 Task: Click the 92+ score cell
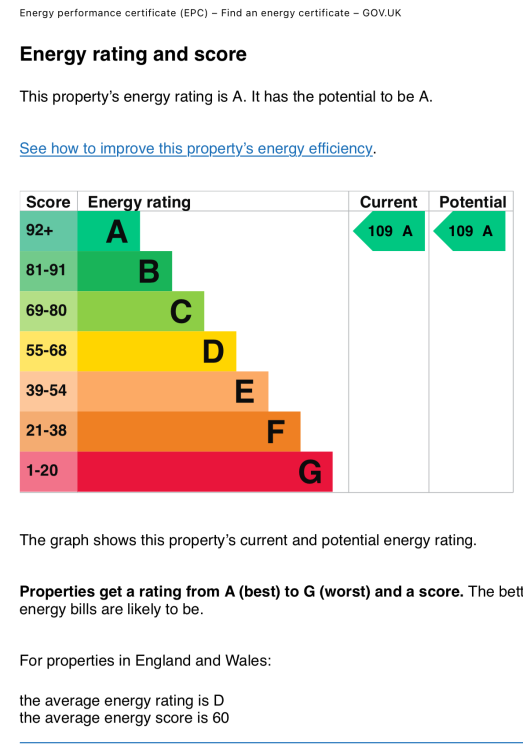(48, 231)
